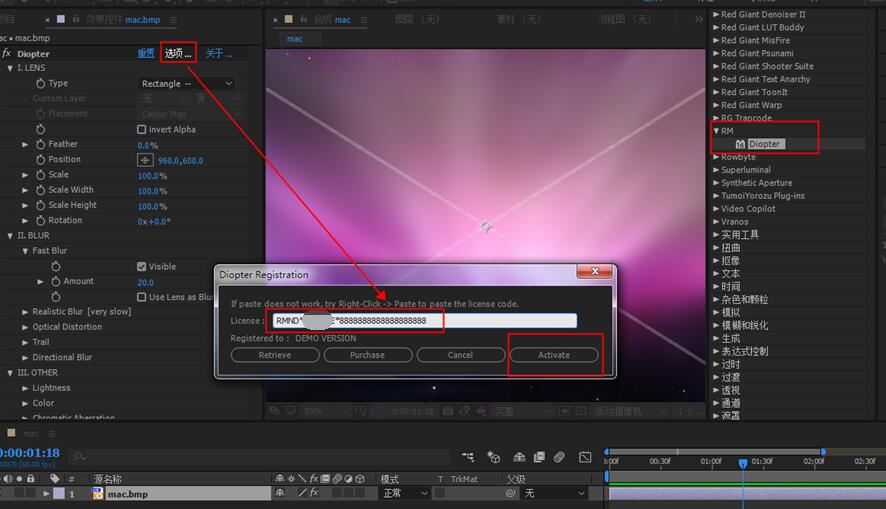Click the timeline mac composition color swatch
Viewport: 886px width, 509px height.
11,433
